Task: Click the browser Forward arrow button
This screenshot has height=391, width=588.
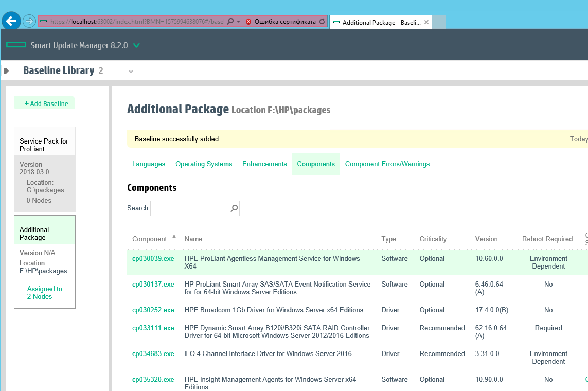Action: 29,21
